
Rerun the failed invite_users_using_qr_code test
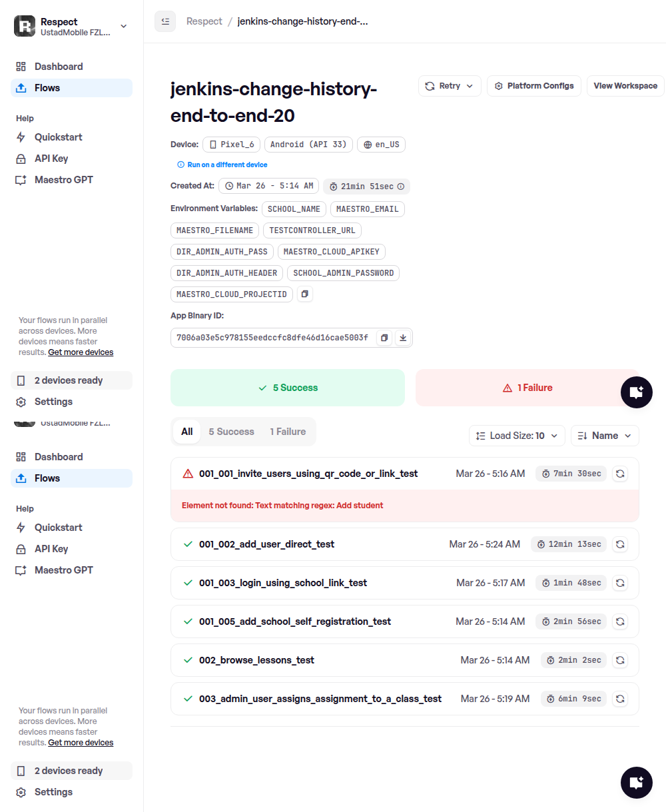coord(619,474)
